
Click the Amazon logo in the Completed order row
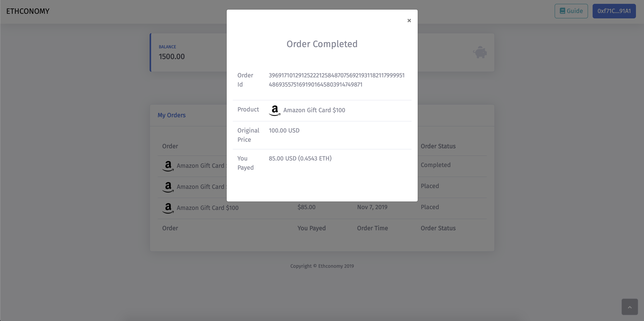[168, 166]
